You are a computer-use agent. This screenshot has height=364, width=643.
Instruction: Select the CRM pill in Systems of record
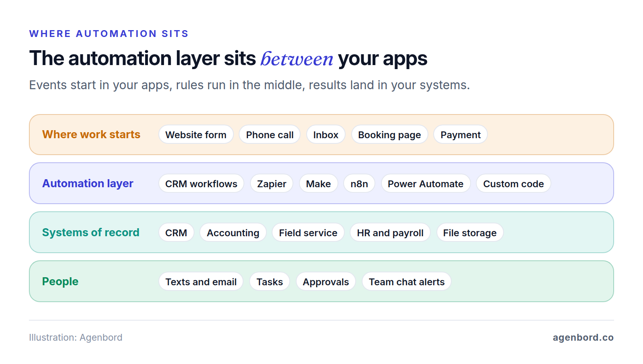pos(176,233)
